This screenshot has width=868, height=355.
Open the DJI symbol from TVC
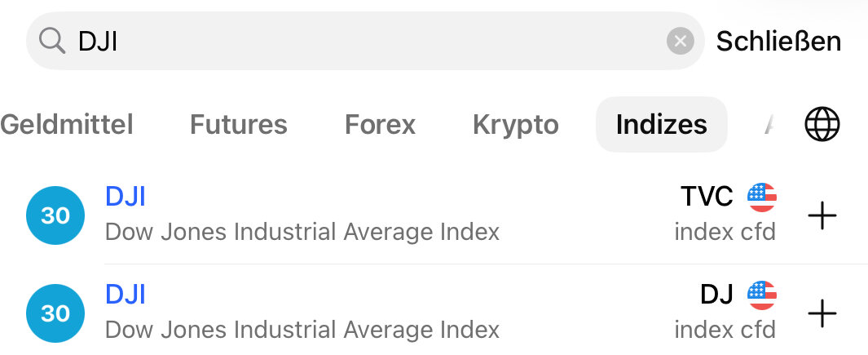pos(126,197)
